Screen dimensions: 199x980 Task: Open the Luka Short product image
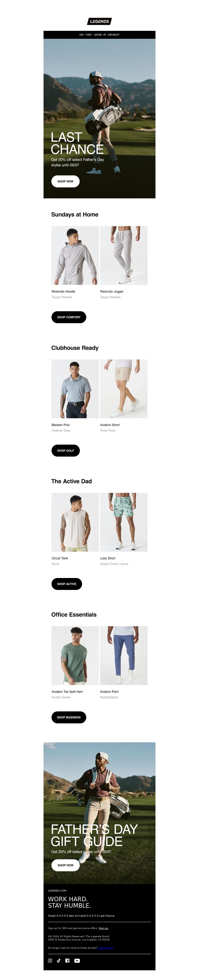tap(124, 522)
